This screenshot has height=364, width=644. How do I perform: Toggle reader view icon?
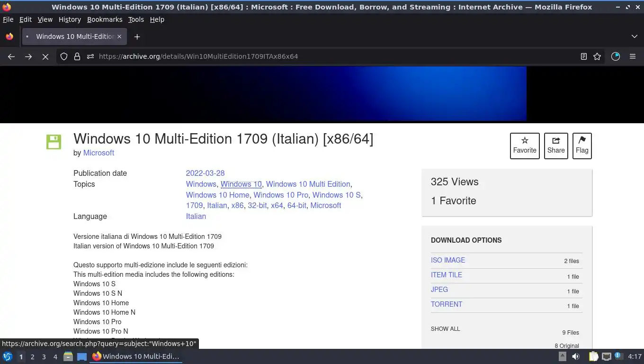(584, 56)
